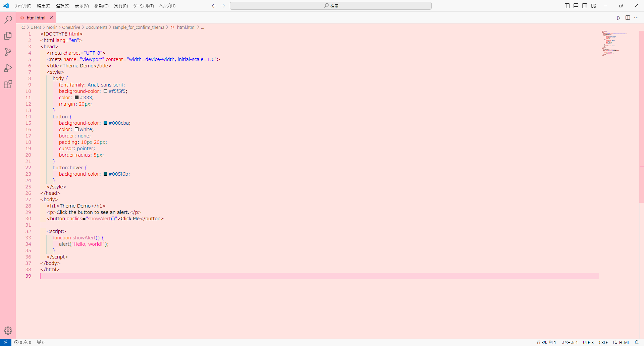Click the <!DOCTYPE html> line
This screenshot has width=644, height=346.
[61, 34]
